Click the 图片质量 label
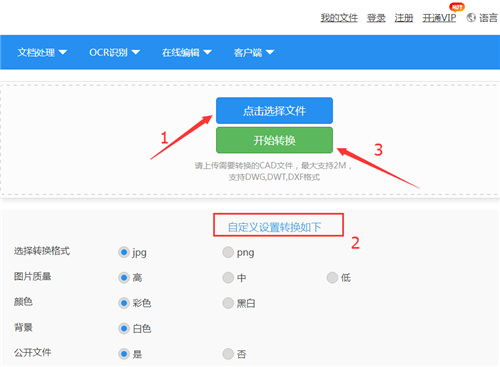The height and width of the screenshot is (367, 500). (32, 276)
